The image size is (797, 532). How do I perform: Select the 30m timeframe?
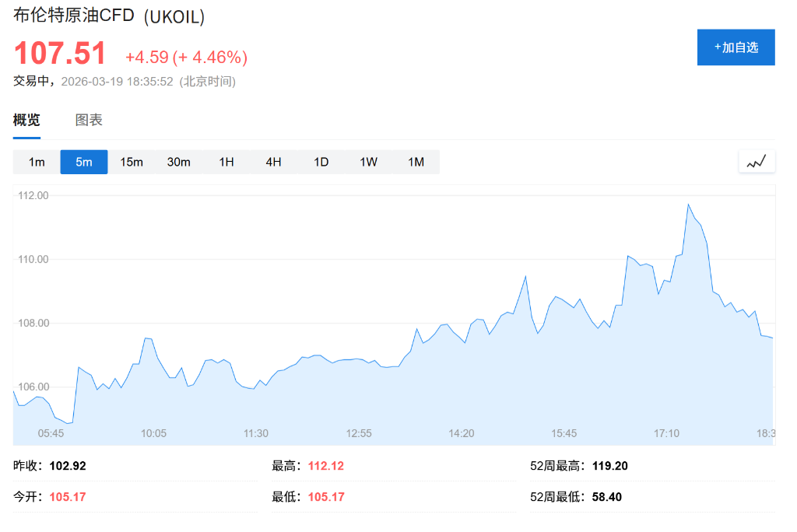point(179,162)
